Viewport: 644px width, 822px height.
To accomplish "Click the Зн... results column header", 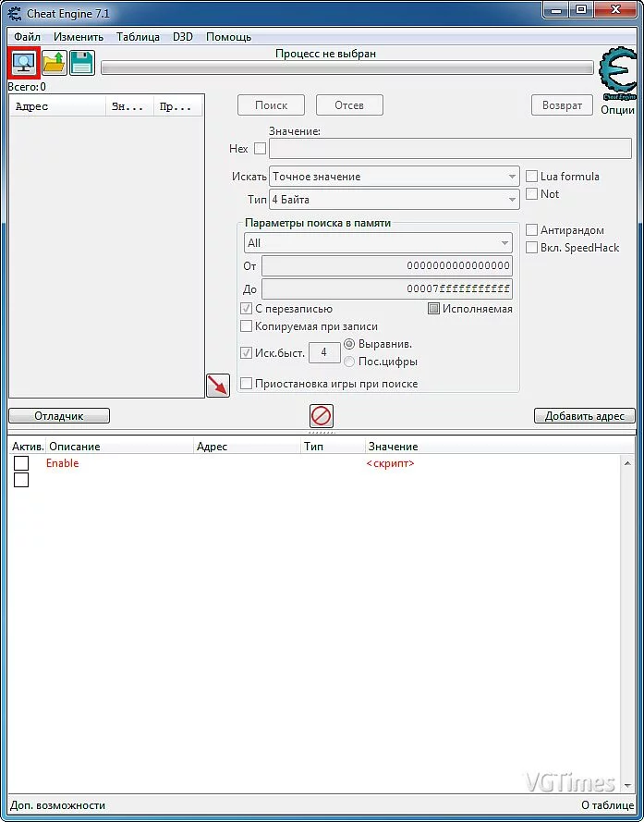I will [130, 106].
